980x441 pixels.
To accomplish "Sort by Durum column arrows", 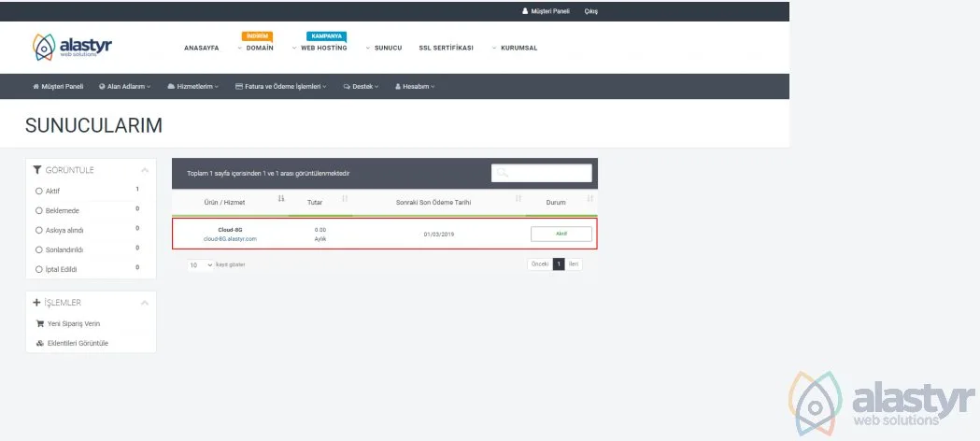I will 589,199.
